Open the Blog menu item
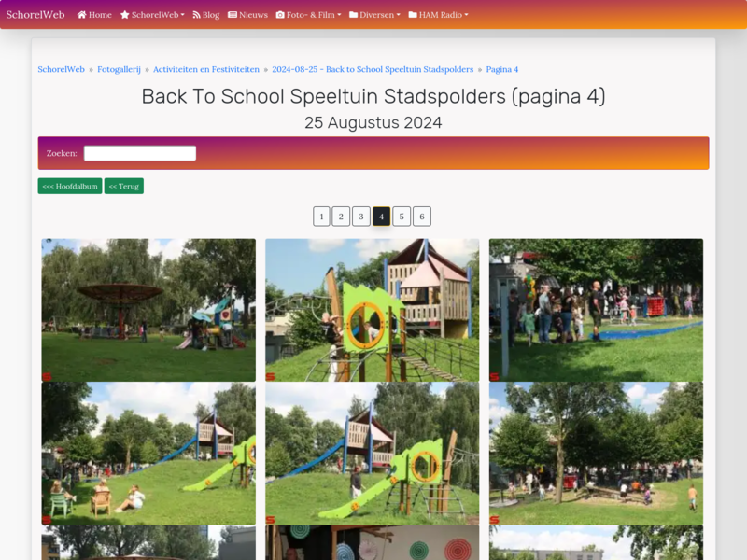The width and height of the screenshot is (747, 560). pyautogui.click(x=205, y=15)
